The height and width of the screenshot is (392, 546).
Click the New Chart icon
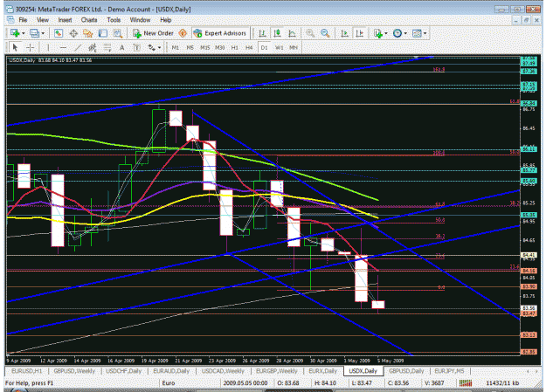pyautogui.click(x=15, y=33)
